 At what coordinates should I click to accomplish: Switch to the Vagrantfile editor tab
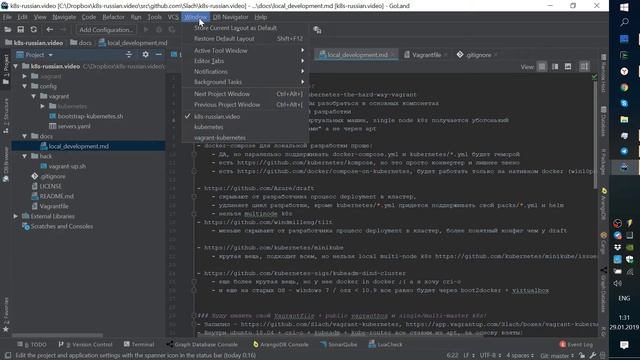pyautogui.click(x=426, y=55)
